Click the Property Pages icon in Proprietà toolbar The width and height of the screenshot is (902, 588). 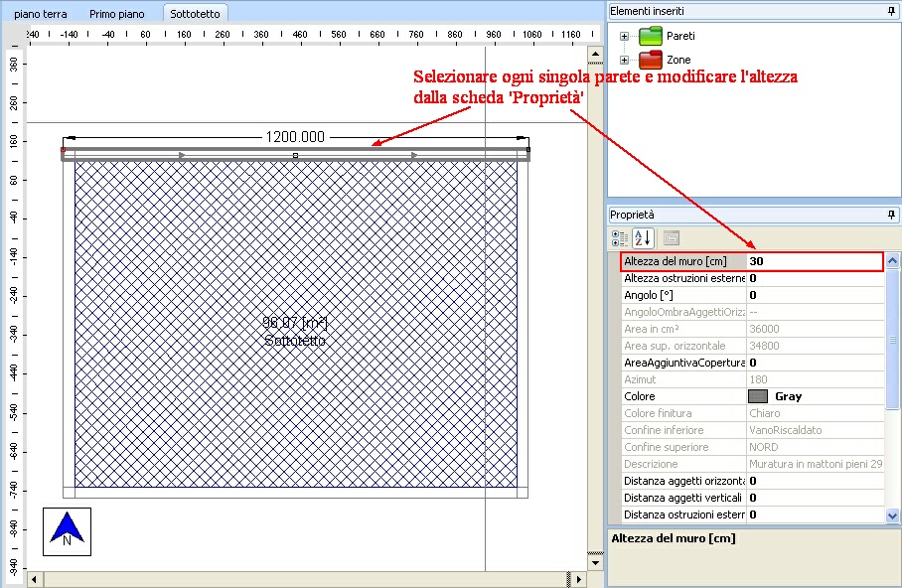(x=671, y=238)
